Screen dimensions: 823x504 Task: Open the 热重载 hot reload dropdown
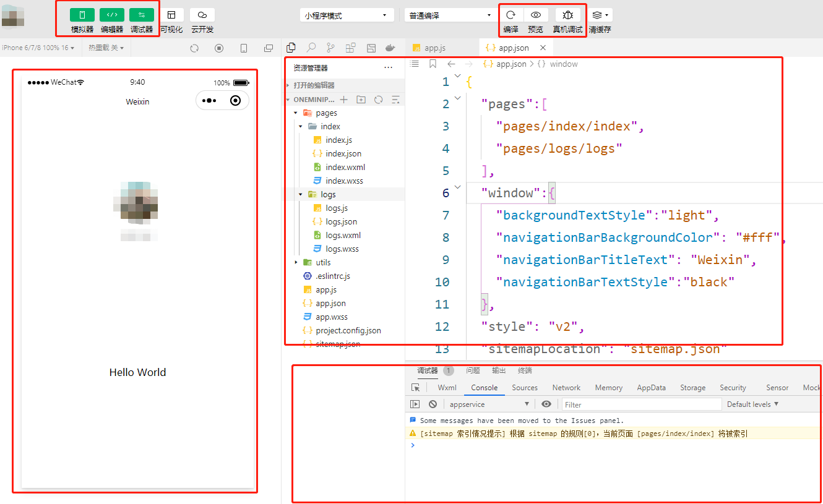(106, 48)
